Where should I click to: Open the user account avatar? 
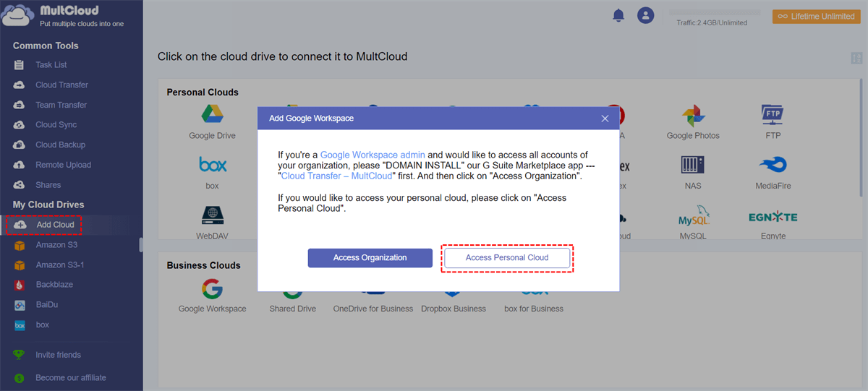coord(645,15)
